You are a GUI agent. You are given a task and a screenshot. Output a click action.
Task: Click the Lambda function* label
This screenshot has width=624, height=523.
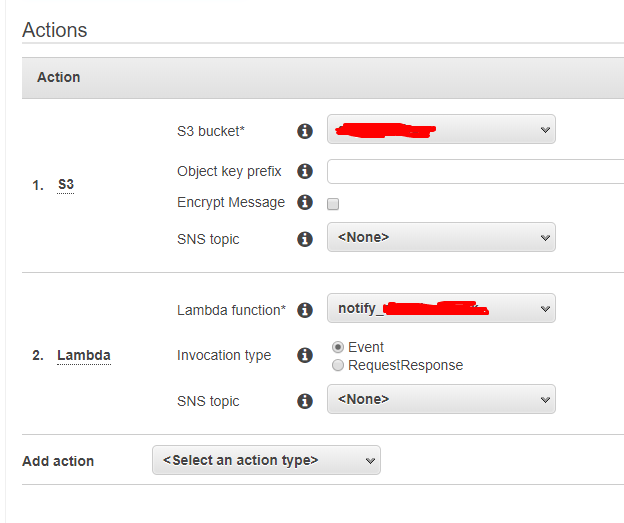tap(231, 310)
